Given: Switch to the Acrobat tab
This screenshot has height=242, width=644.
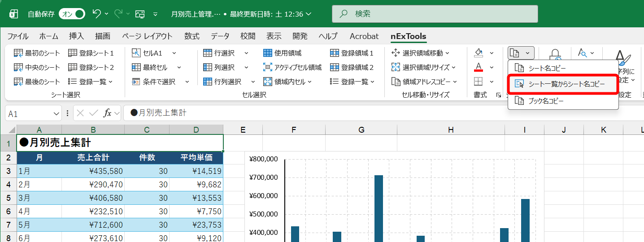Looking at the screenshot, I should (x=364, y=36).
